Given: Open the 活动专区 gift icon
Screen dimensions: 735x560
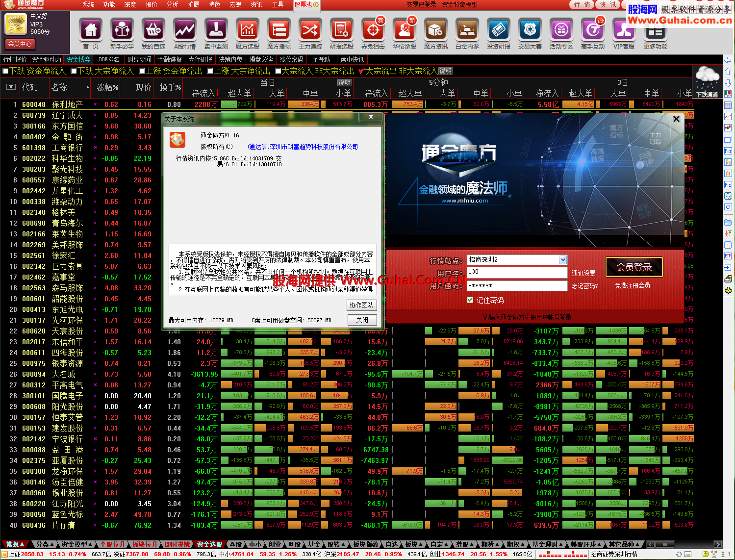Looking at the screenshot, I should coord(561,30).
